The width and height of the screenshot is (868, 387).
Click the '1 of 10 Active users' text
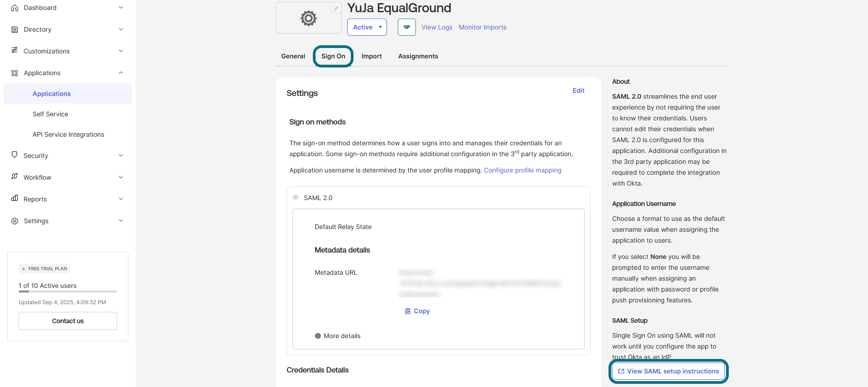[47, 286]
